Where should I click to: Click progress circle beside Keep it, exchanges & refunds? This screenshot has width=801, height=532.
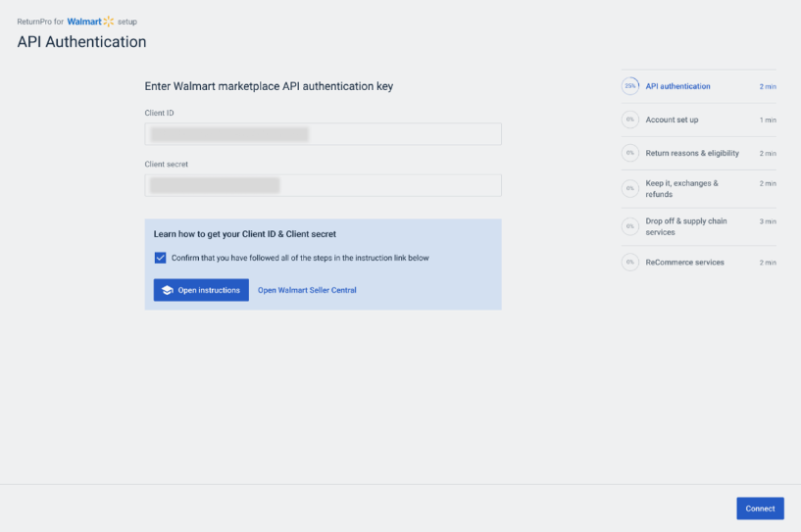pos(629,188)
